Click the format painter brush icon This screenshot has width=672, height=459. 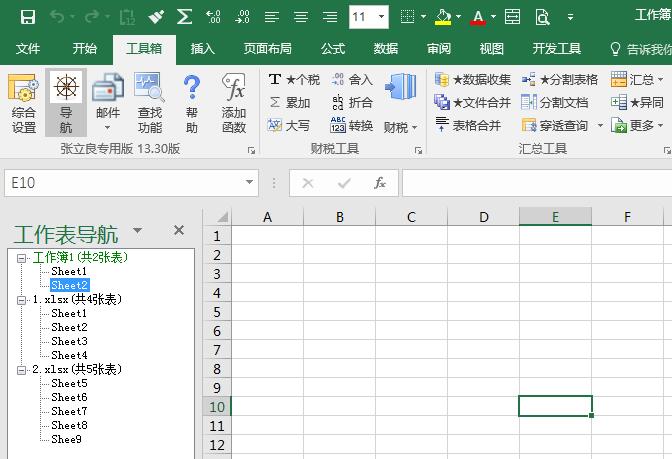click(x=156, y=17)
